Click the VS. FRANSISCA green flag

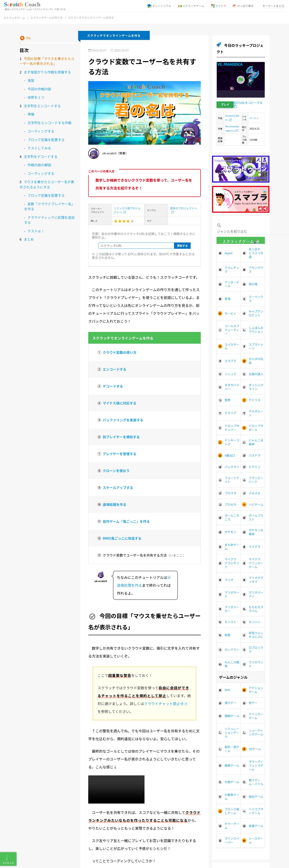coord(240,80)
